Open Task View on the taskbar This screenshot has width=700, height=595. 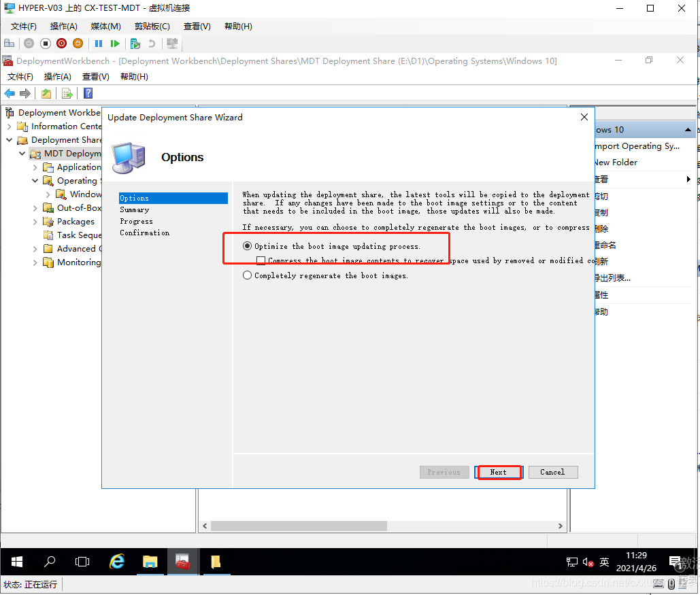(82, 562)
